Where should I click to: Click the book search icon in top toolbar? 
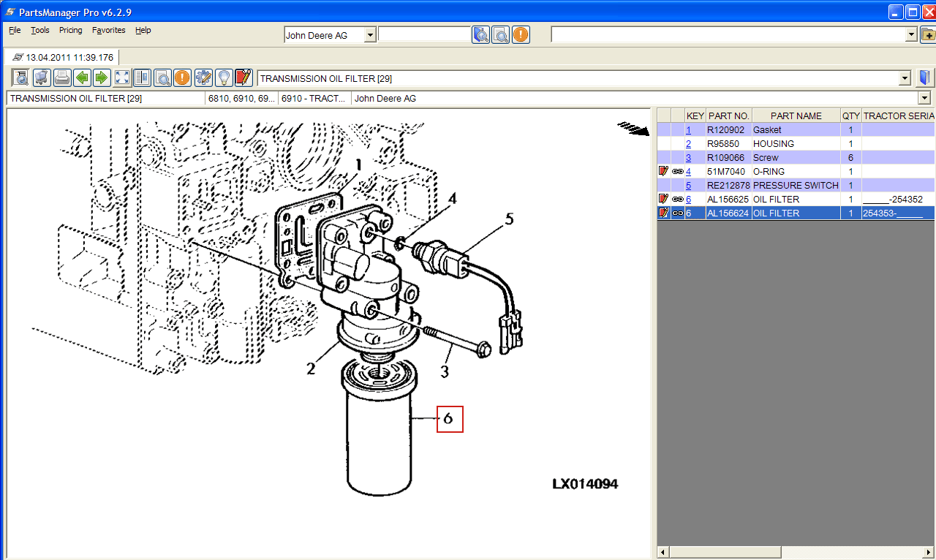tap(480, 34)
